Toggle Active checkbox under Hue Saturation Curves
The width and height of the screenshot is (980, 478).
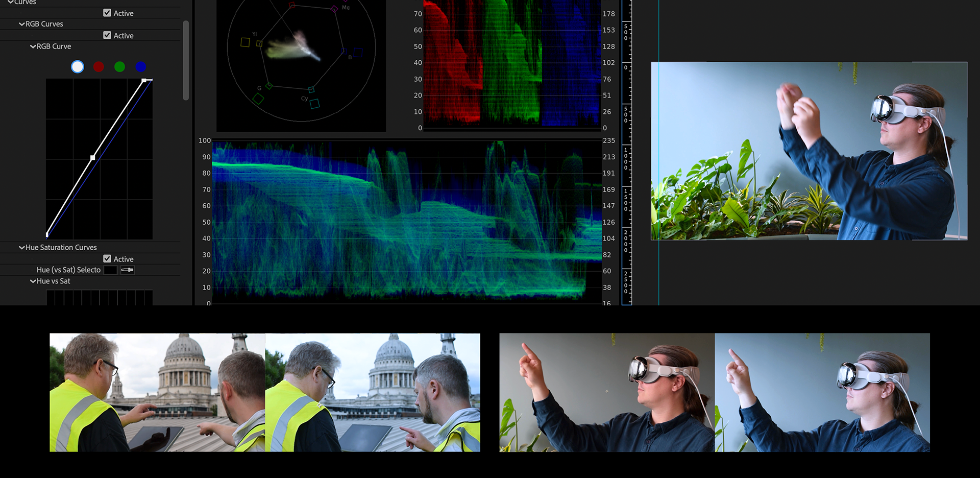107,259
